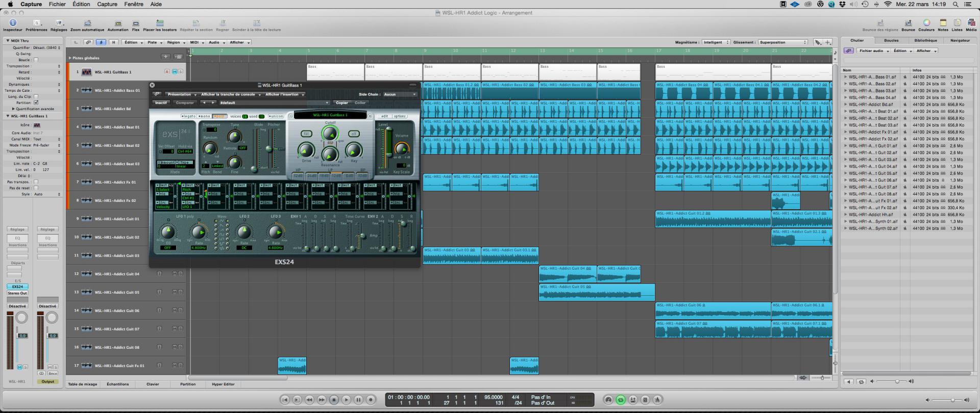The image size is (980, 413).
Task: Click the EXS24 instrument slot button
Action: pos(18,287)
